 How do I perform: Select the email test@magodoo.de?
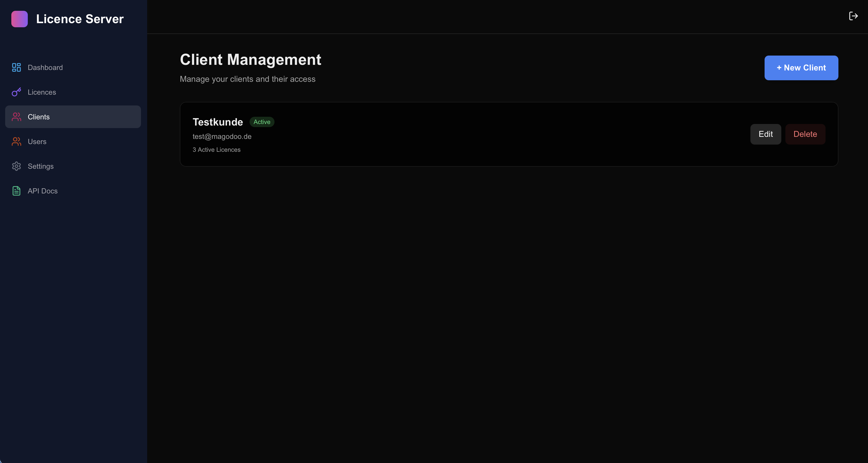coord(222,137)
